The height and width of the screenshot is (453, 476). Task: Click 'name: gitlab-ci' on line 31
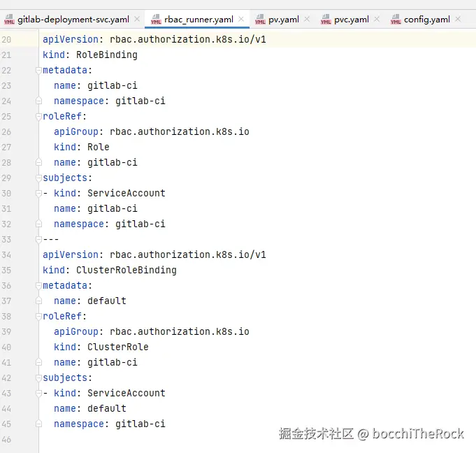[x=96, y=208]
